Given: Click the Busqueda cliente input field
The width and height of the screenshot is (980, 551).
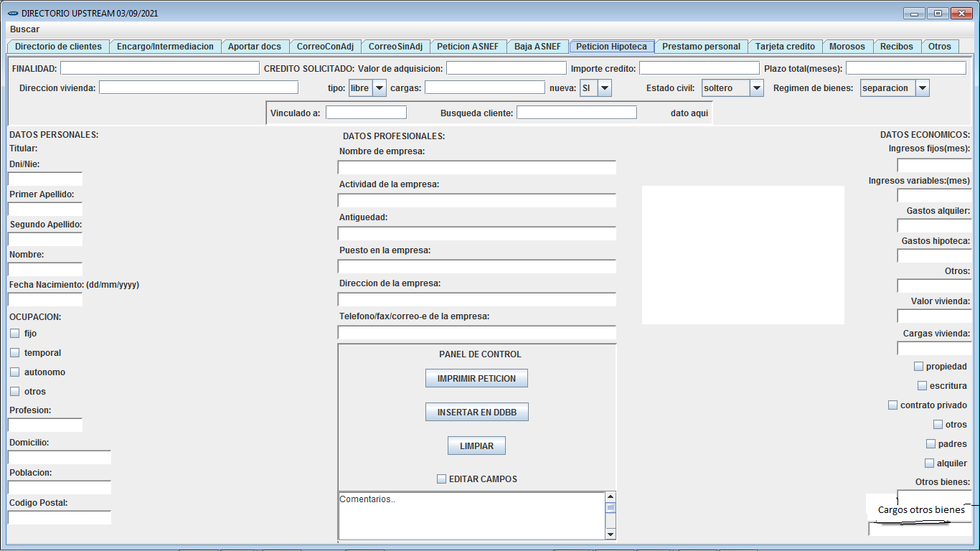Looking at the screenshot, I should (x=576, y=113).
